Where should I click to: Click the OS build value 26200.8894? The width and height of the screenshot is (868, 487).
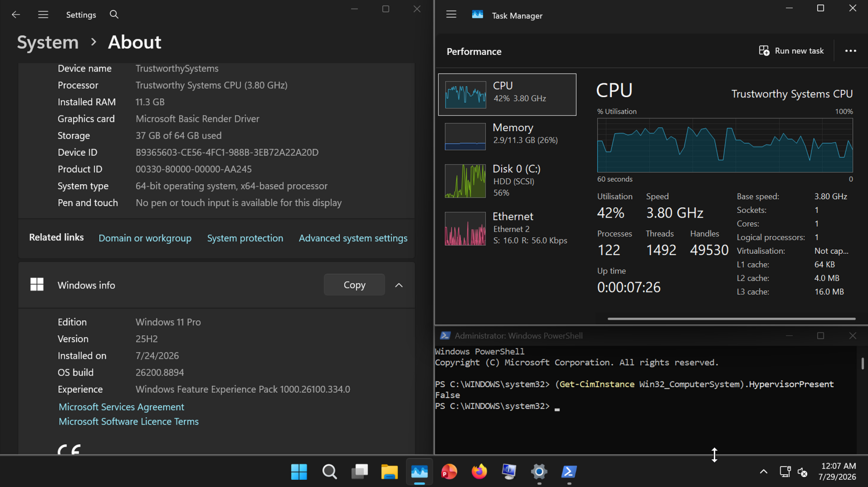point(160,373)
